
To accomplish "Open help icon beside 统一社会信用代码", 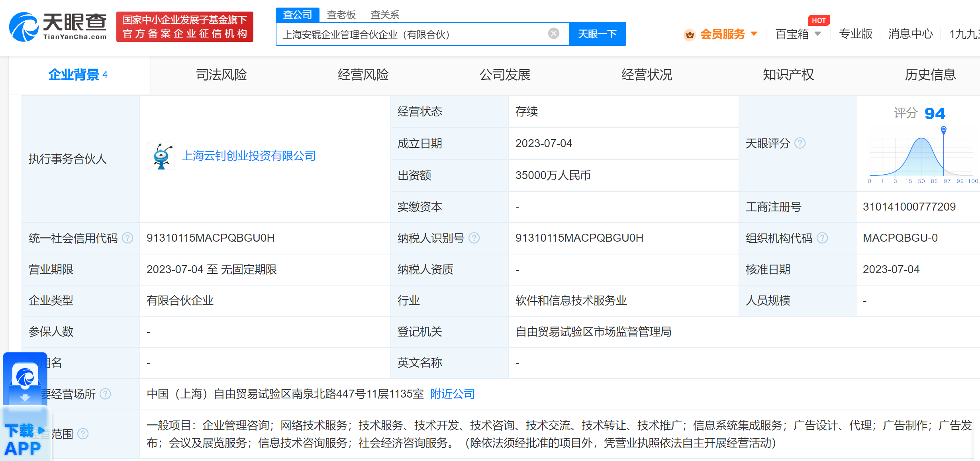I will [x=127, y=238].
